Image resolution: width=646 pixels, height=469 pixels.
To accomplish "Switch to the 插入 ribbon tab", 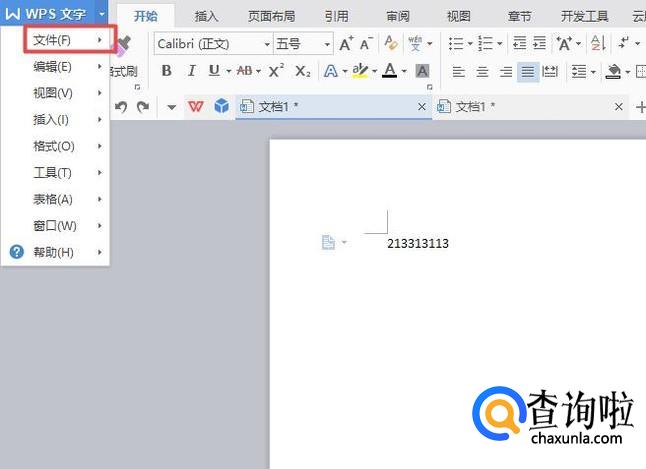I will pyautogui.click(x=206, y=16).
